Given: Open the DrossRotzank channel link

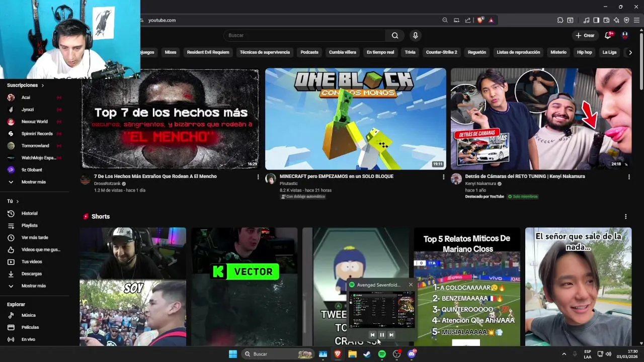Looking at the screenshot, I should click(x=107, y=184).
